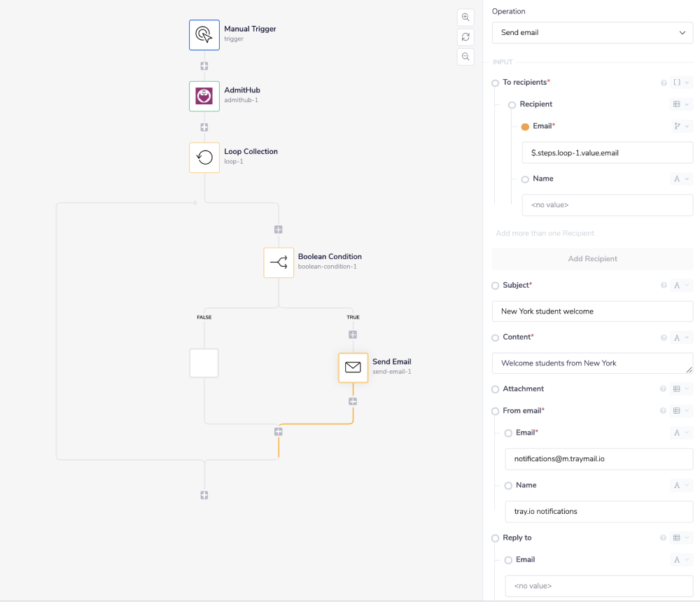Open the array type selector for To recipients

click(678, 82)
